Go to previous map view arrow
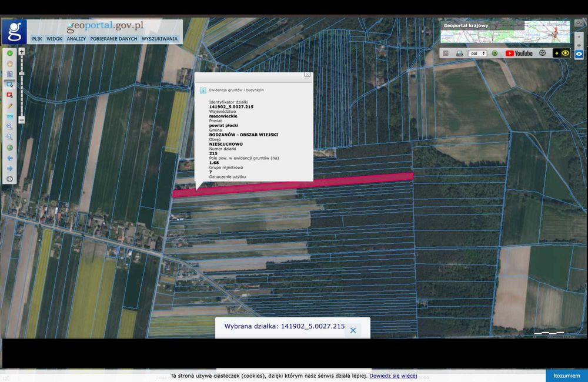The image size is (588, 382). [9, 158]
